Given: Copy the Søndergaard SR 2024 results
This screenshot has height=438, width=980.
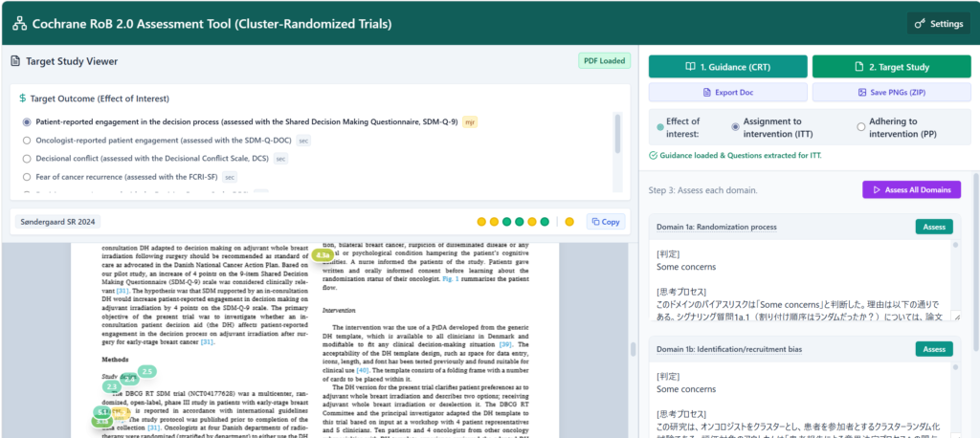Looking at the screenshot, I should click(604, 222).
